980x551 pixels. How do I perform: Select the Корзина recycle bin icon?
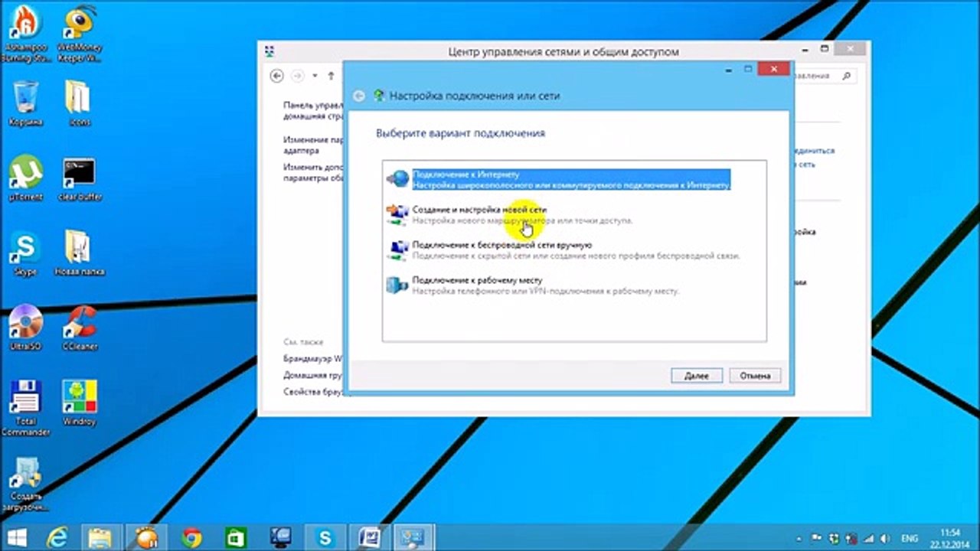(x=26, y=103)
